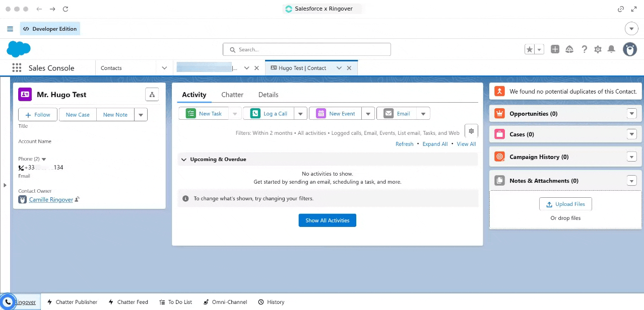
Task: Click the contact record purple icon
Action: [x=25, y=94]
